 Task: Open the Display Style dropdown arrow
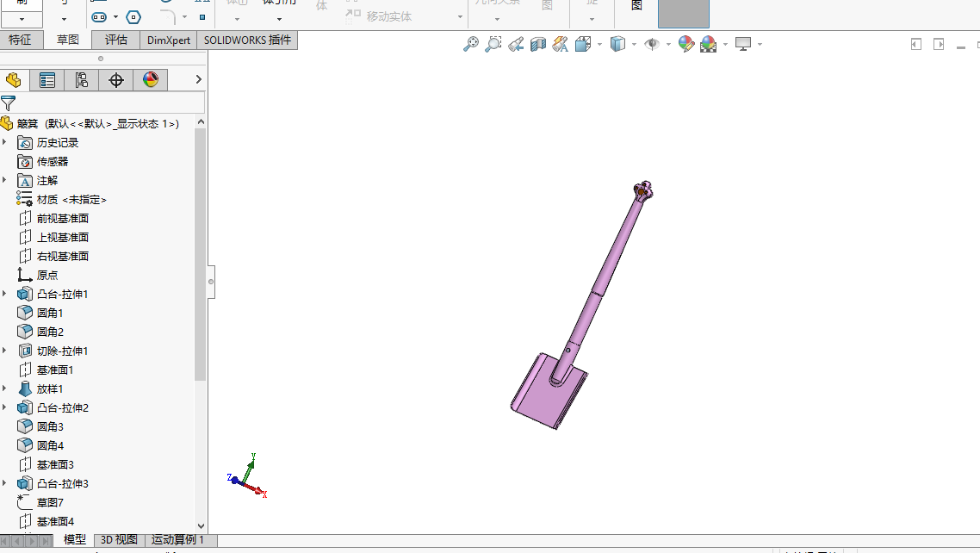point(634,45)
